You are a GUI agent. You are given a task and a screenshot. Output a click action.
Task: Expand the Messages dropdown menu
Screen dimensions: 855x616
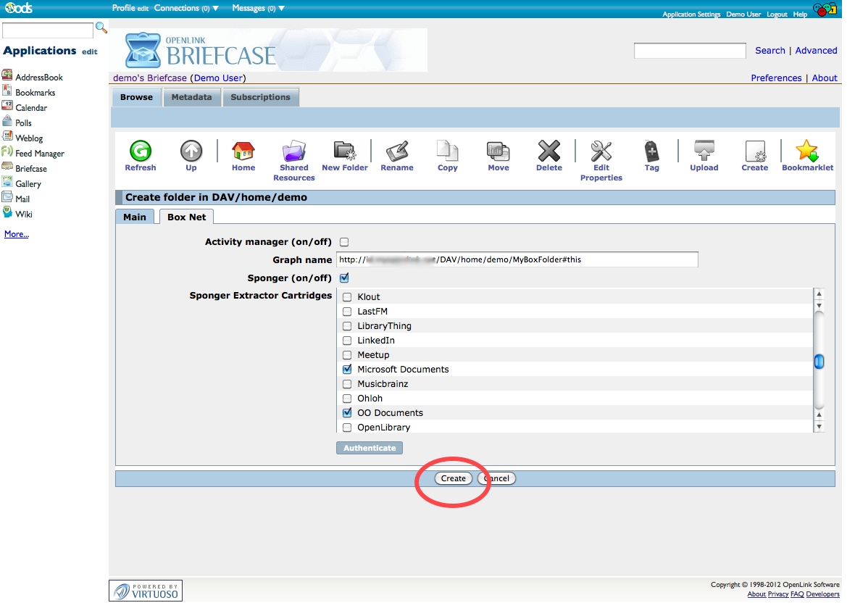258,9
